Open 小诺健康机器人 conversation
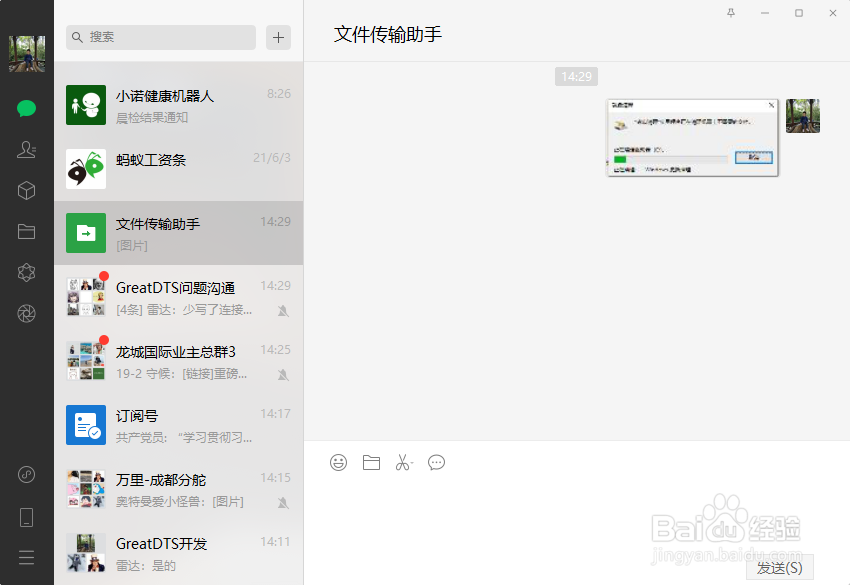The height and width of the screenshot is (585, 850). click(x=178, y=105)
